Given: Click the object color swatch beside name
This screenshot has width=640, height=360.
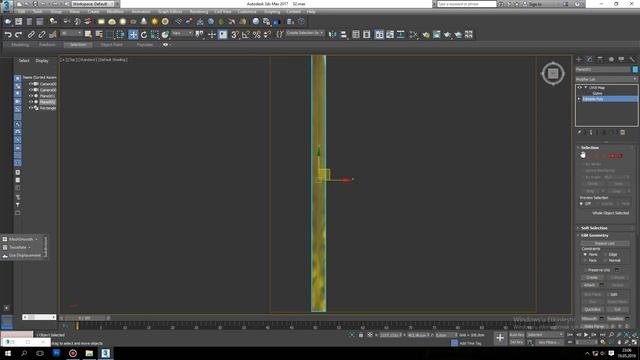Looking at the screenshot, I should pyautogui.click(x=635, y=70).
